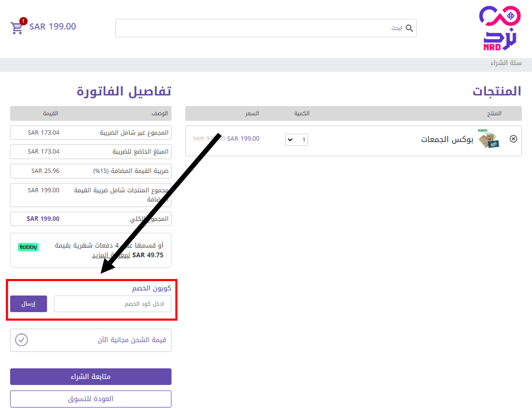Open the سلة الشراء breadcrumb
This screenshot has width=532, height=408.
pos(507,63)
